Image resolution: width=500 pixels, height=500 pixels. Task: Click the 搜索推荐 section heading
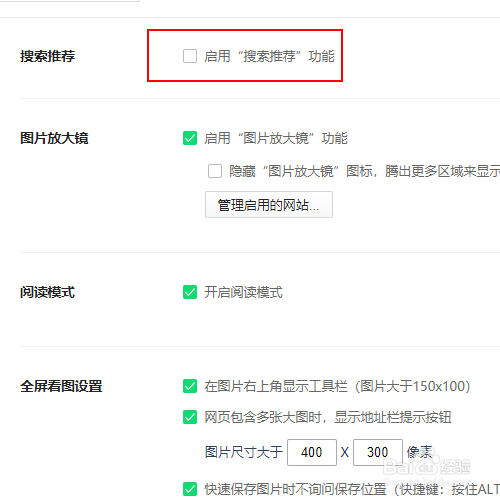pos(47,56)
